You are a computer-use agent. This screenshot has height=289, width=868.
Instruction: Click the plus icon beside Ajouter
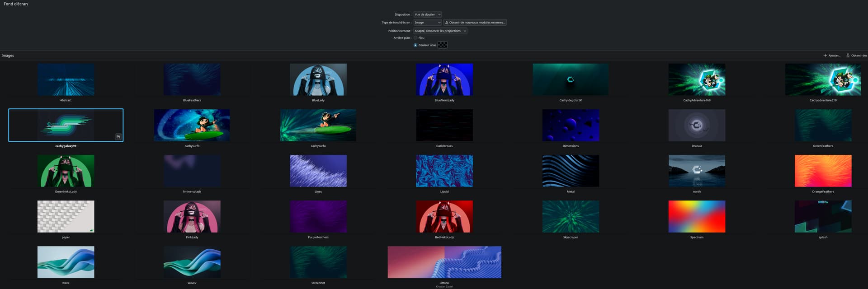pyautogui.click(x=825, y=56)
